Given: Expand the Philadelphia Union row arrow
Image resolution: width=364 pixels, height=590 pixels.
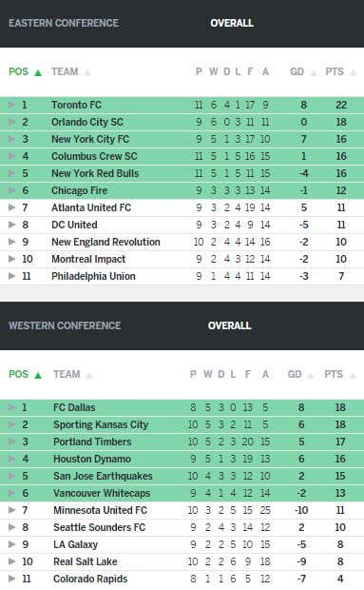Looking at the screenshot, I should tap(12, 276).
